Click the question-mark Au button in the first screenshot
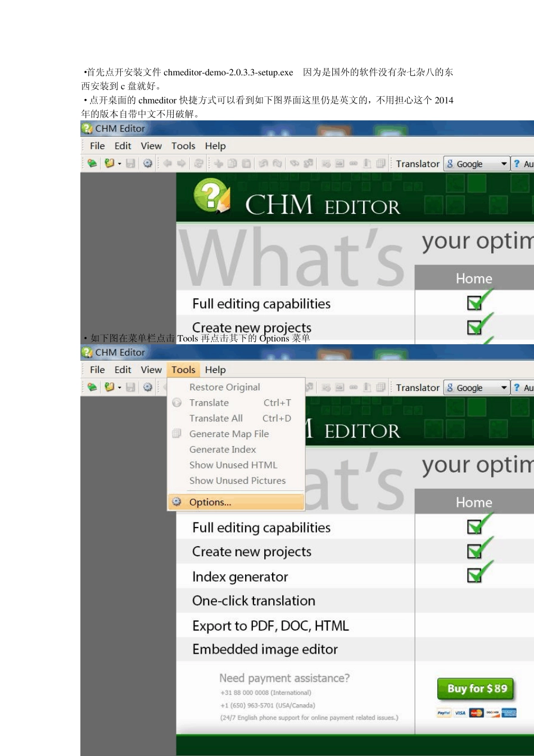This screenshot has height=756, width=534. pos(523,164)
